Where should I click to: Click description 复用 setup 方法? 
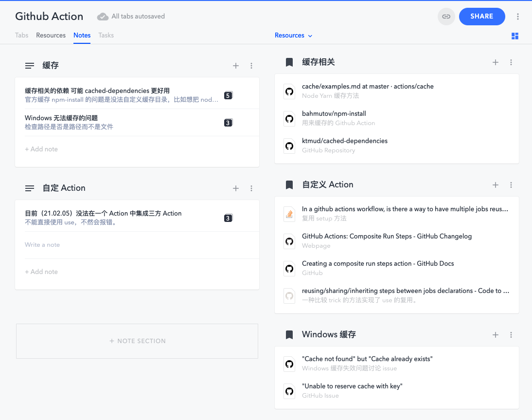(x=324, y=219)
